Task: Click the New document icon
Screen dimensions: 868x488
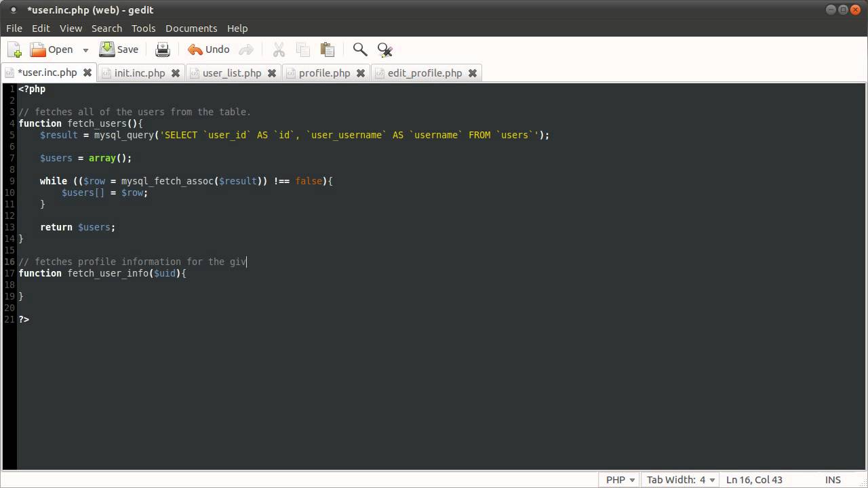Action: pyautogui.click(x=14, y=49)
